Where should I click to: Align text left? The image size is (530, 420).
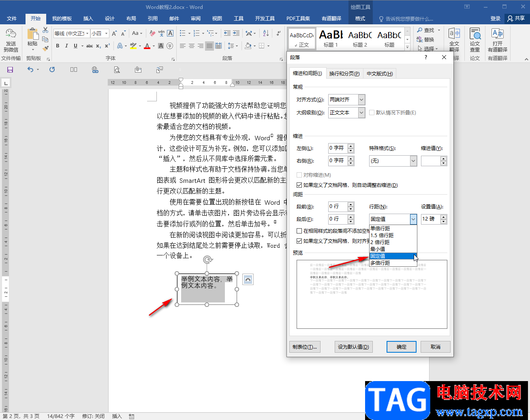[x=183, y=46]
